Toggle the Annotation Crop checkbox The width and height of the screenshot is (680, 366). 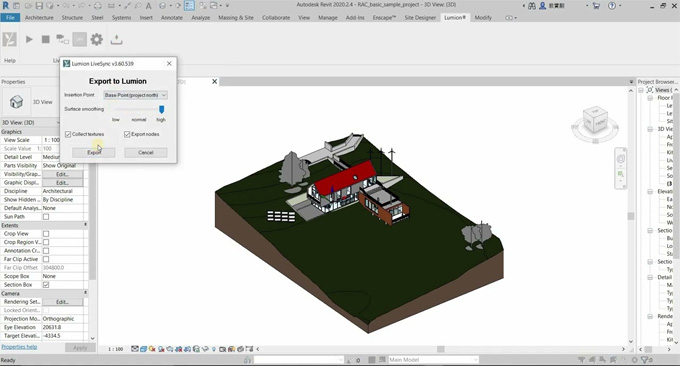click(46, 251)
